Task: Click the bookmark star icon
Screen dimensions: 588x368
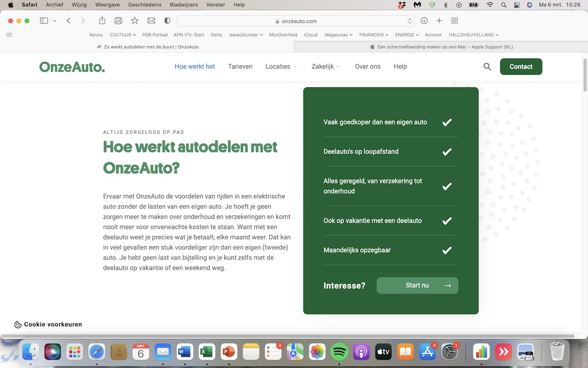Action: (x=135, y=21)
